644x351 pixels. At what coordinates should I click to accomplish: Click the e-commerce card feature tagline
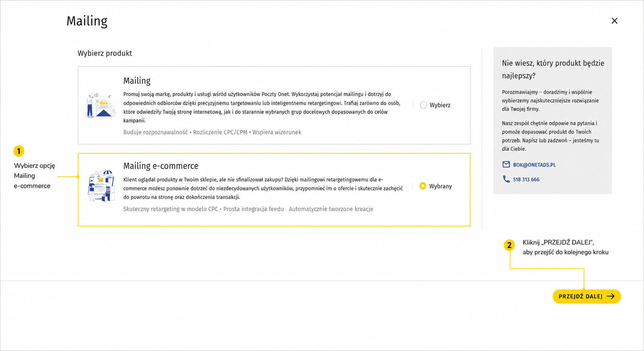click(x=248, y=209)
